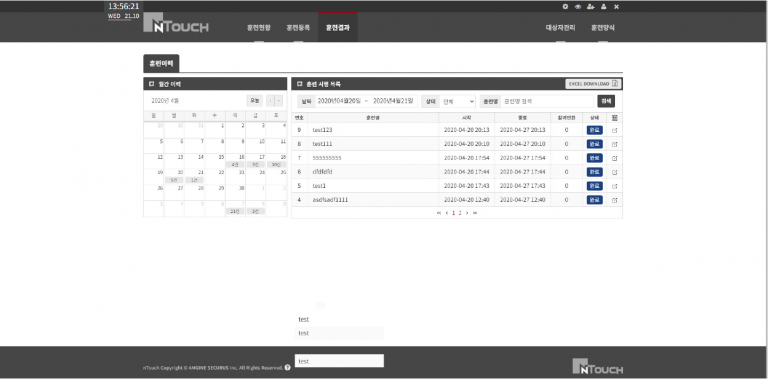Open the user profile icon in top bar

(603, 7)
